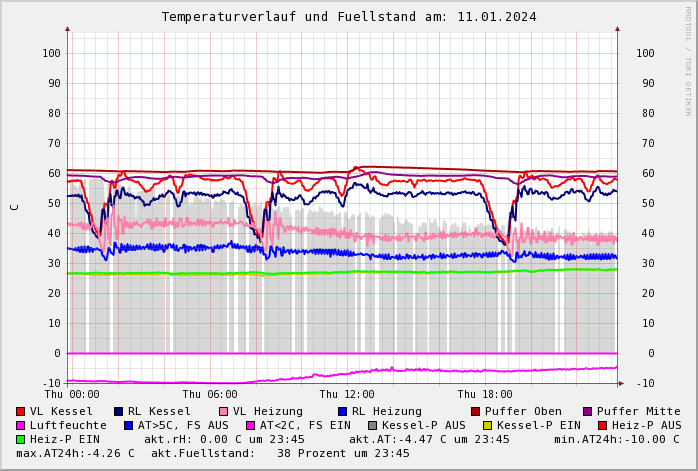Click the 'Thu 00:00' time axis label
The width and height of the screenshot is (698, 471).
tap(72, 394)
